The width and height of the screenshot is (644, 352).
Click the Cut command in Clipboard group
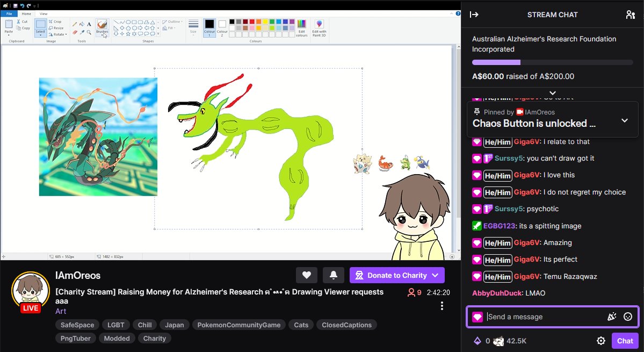[22, 21]
